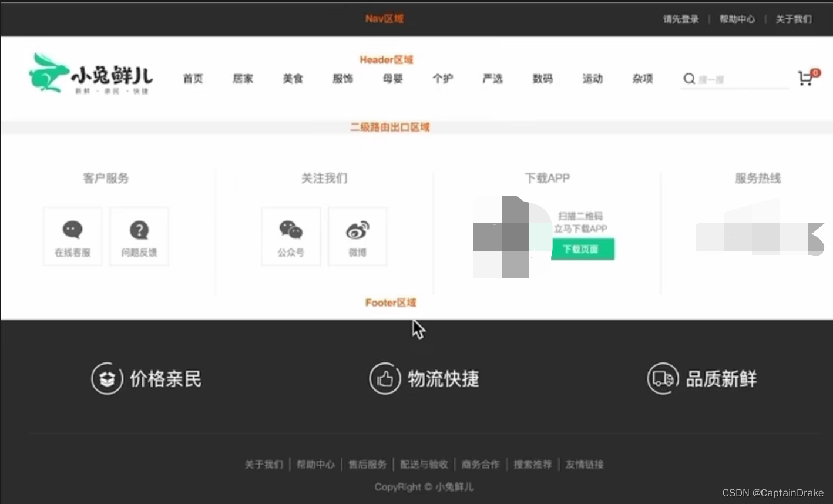This screenshot has height=504, width=833.
Task: Open the 个护 category
Action: tap(442, 79)
